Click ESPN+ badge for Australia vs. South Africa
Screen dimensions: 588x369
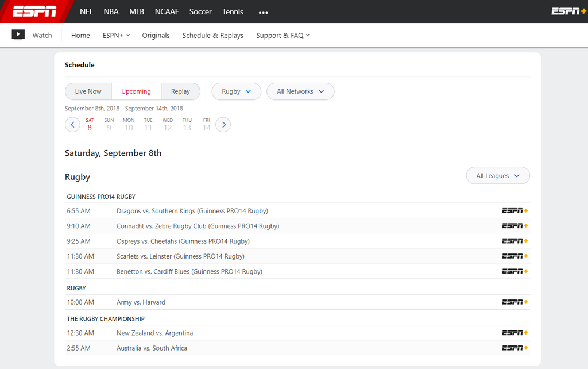515,348
